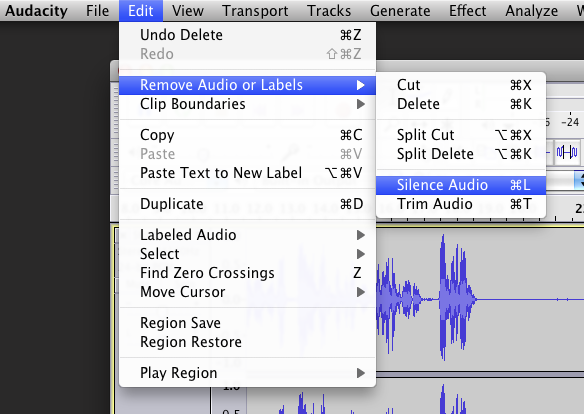Choose Duplicate from Edit menu
Viewport: 584px width, 414px height.
(247, 204)
